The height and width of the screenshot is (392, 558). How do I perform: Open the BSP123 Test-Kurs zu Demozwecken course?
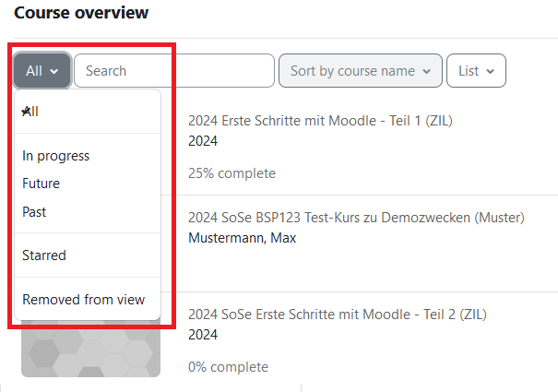356,218
